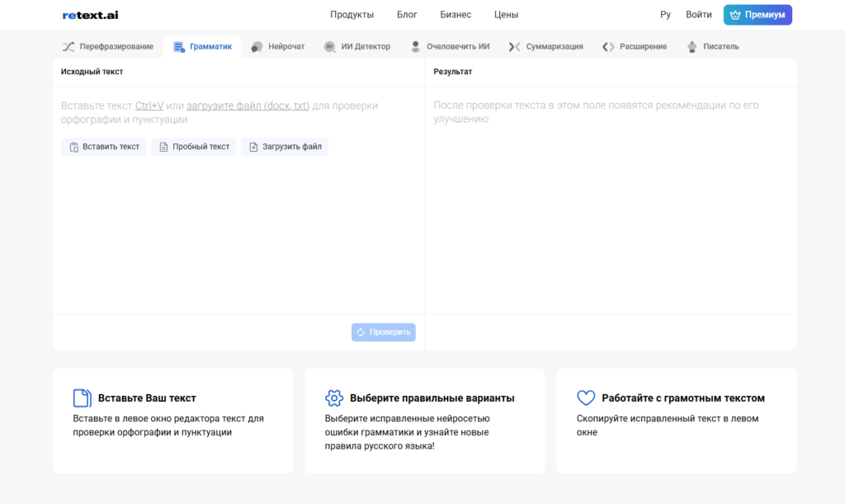Click the Вставьте Ваш текст card title
Image resolution: width=845 pixels, height=504 pixels.
[147, 398]
